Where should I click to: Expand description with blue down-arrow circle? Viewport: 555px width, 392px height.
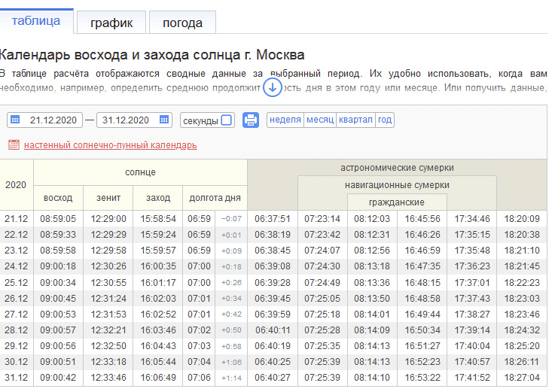pos(272,88)
